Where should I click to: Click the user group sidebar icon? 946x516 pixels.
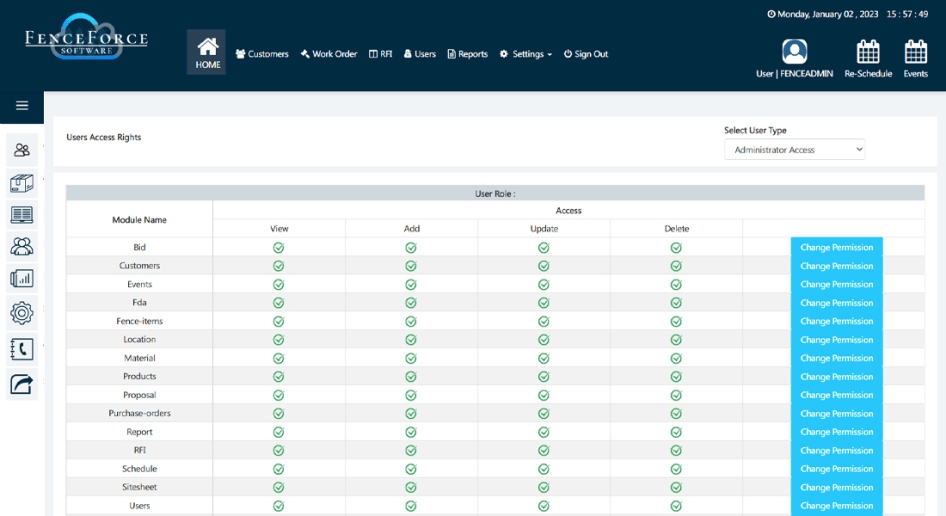coord(22,246)
